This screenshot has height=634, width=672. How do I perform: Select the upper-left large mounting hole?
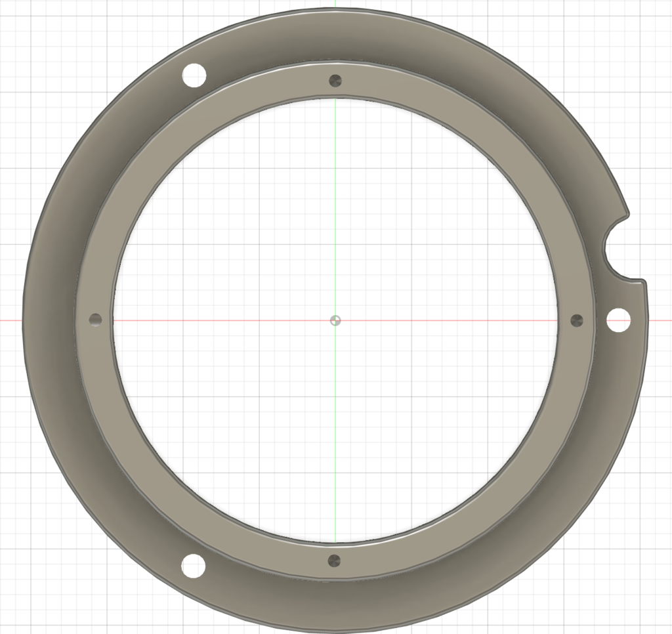coord(194,75)
